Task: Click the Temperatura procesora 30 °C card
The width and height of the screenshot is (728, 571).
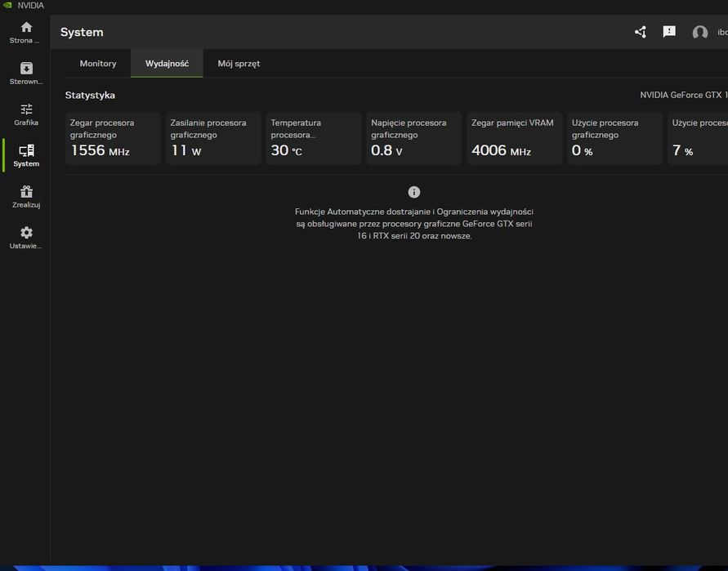Action: (314, 138)
